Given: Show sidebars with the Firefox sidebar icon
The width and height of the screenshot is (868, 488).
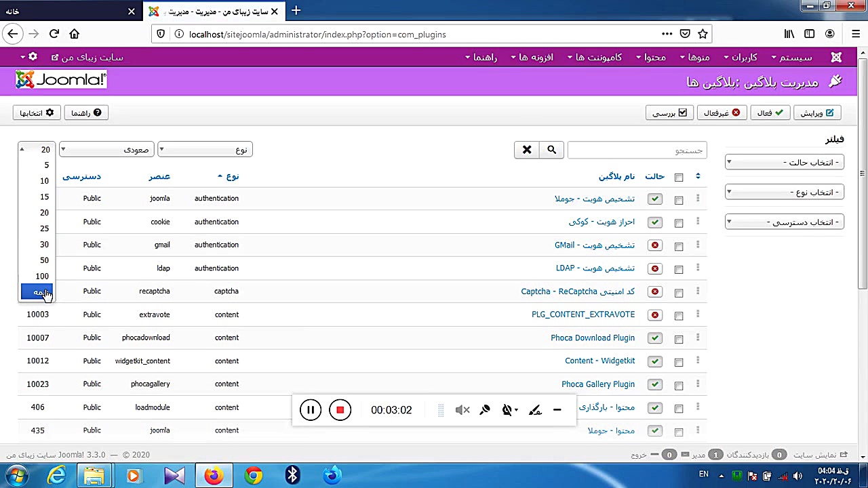Looking at the screenshot, I should click(810, 34).
